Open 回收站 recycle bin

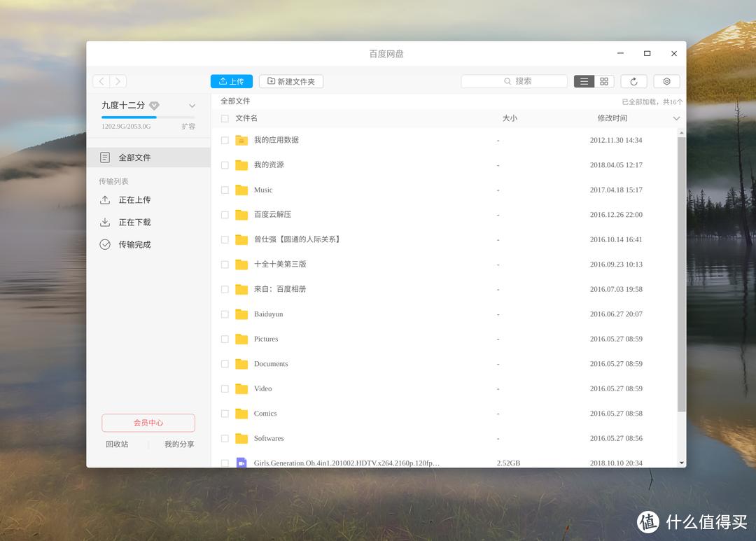tap(118, 444)
